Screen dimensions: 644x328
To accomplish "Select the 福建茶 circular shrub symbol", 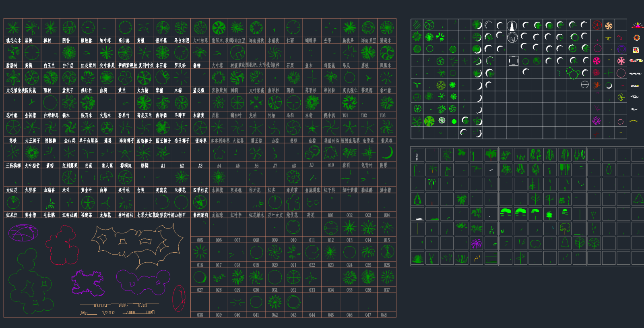I will click(88, 203).
